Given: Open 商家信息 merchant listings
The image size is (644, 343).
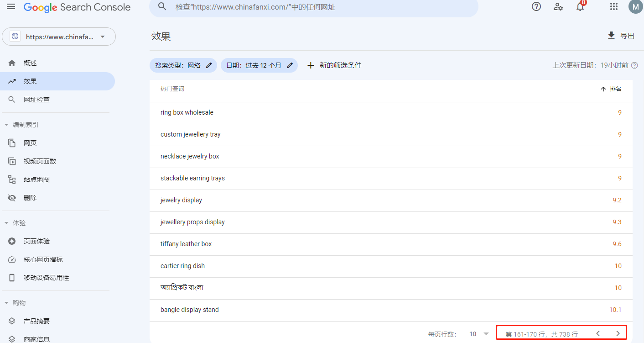Looking at the screenshot, I should point(58,338).
